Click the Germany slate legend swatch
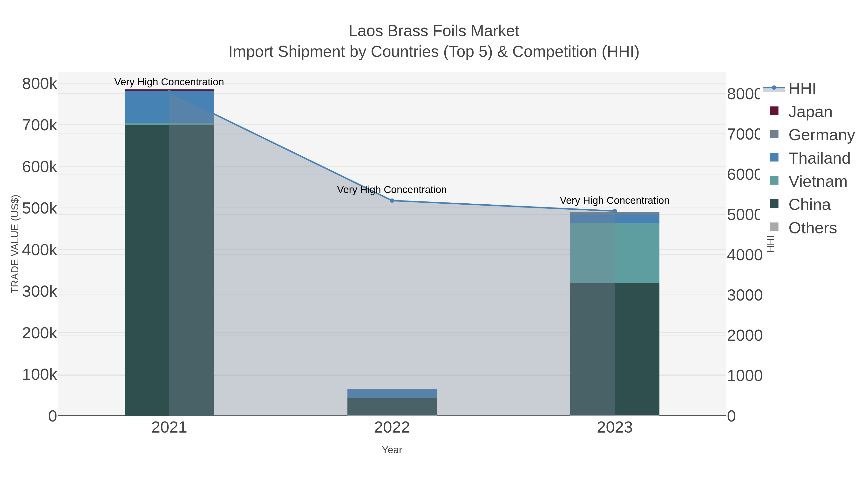 coord(774,134)
